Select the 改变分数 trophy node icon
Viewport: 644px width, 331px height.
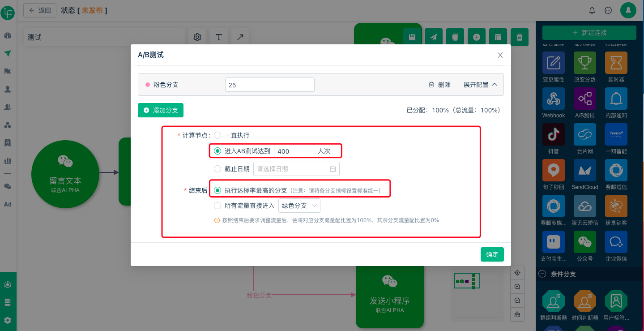click(585, 63)
